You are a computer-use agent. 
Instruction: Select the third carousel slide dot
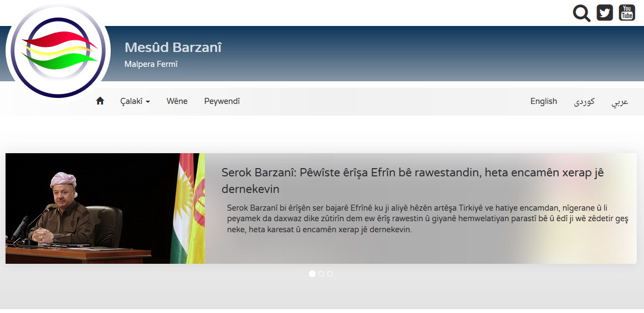[330, 274]
